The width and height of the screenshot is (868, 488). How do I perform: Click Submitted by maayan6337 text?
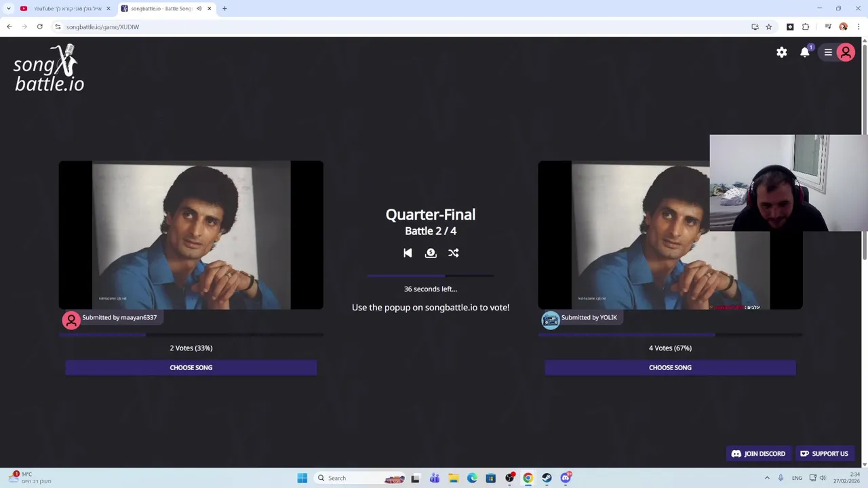(119, 317)
